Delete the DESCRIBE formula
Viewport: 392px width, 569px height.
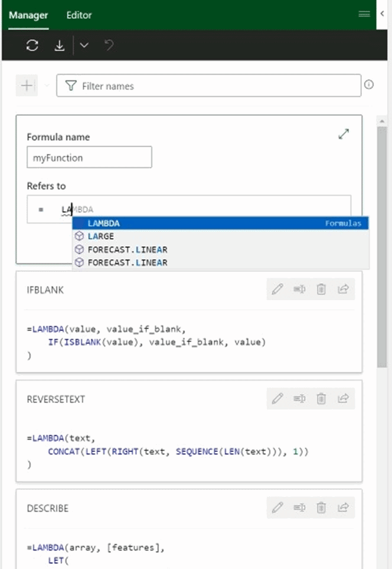click(x=321, y=507)
